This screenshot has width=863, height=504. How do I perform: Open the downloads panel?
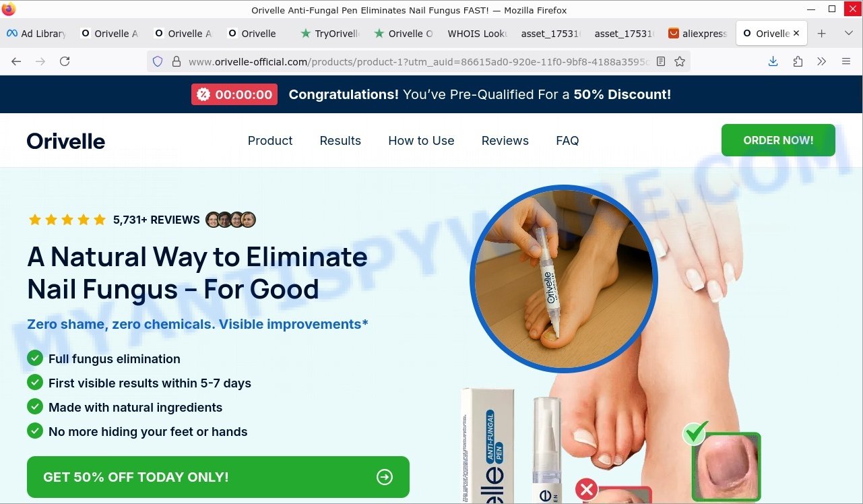pos(773,61)
